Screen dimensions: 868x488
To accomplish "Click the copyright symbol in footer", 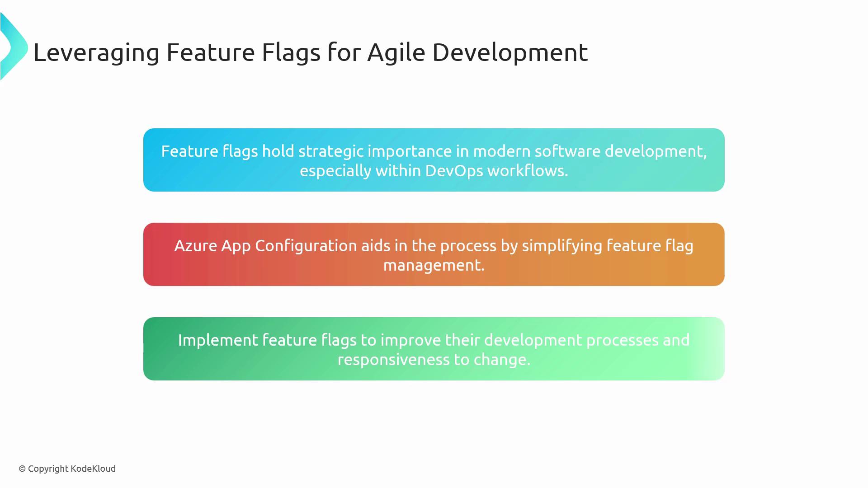I will (22, 469).
